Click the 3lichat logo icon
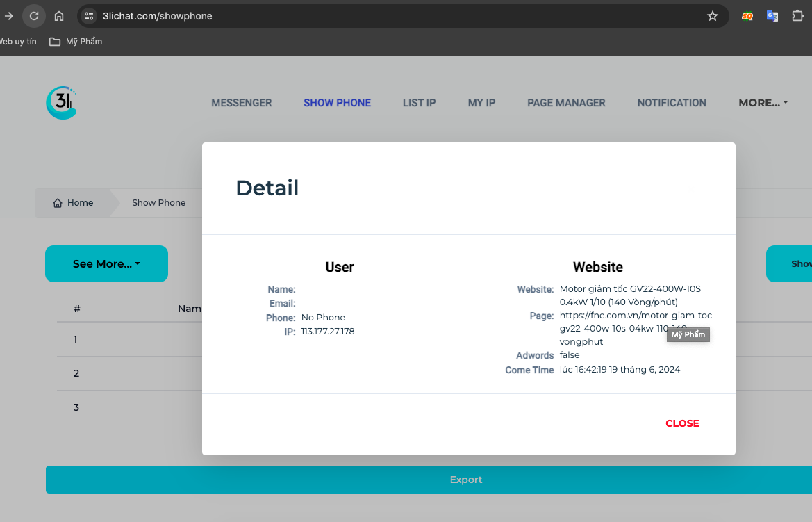Viewport: 812px width, 522px height. click(x=61, y=103)
